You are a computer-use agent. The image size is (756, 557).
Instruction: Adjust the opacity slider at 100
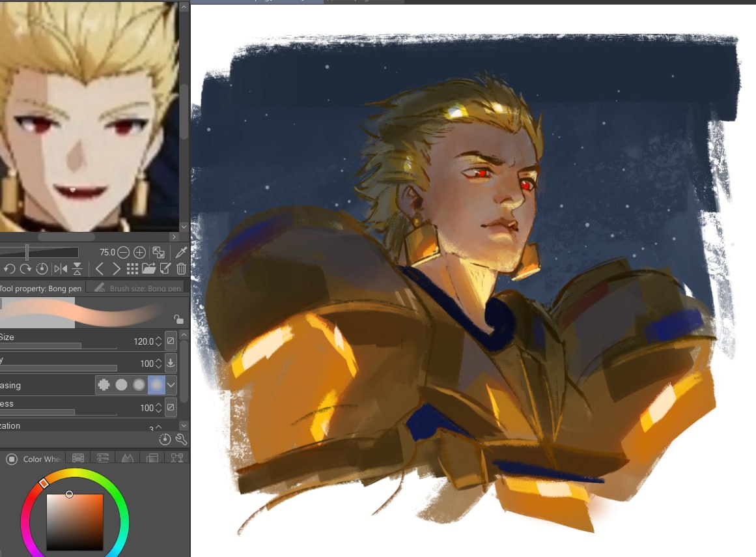pyautogui.click(x=59, y=369)
